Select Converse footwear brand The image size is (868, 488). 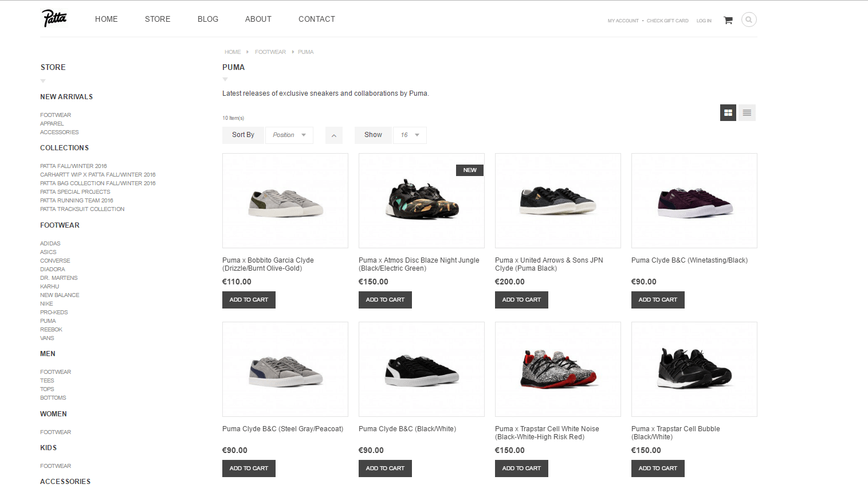[55, 261]
